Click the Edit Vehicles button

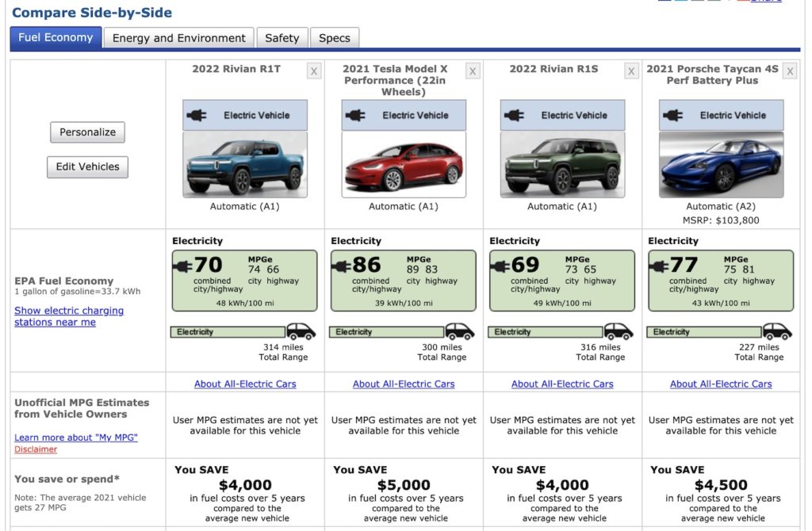click(x=87, y=167)
